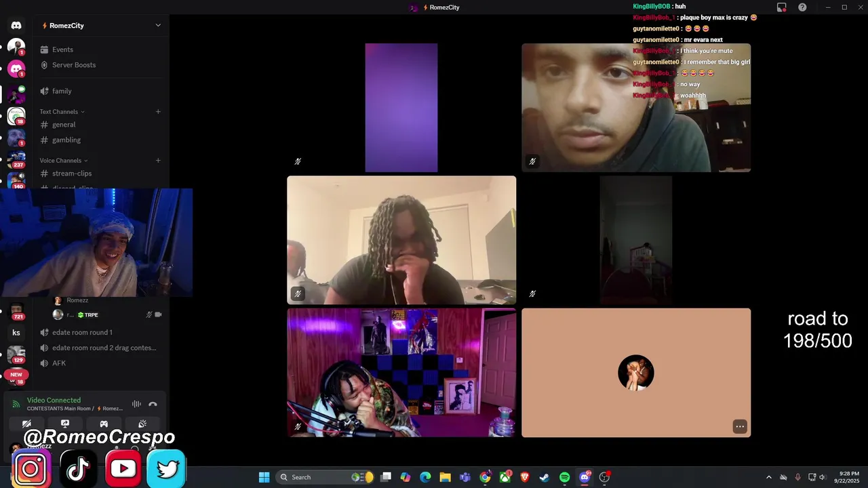Open the soundboard button

point(142,424)
